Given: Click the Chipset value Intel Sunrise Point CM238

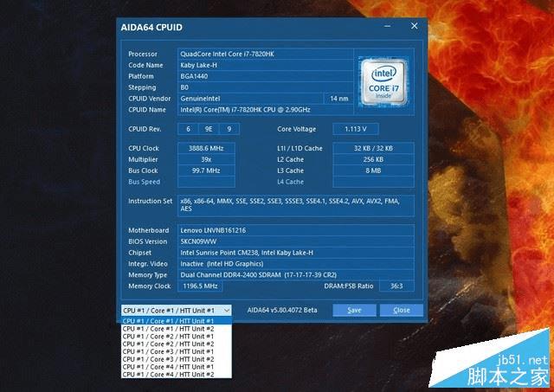Looking at the screenshot, I should [x=296, y=253].
